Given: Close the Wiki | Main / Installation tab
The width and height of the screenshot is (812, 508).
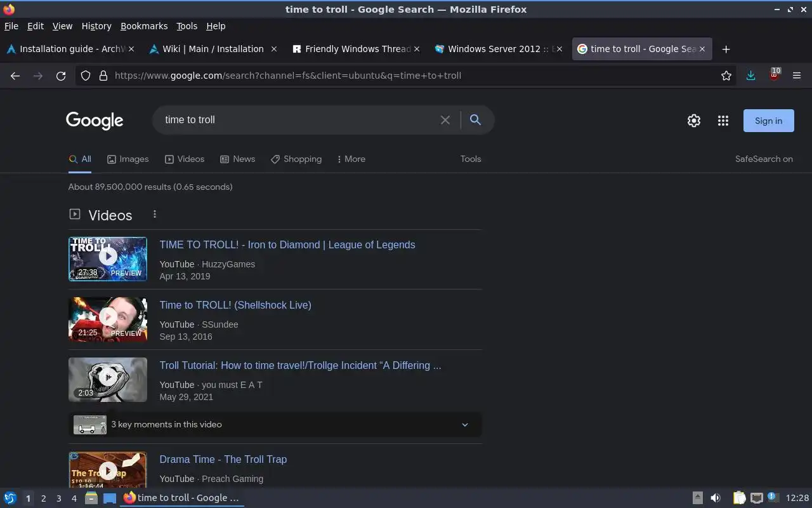Looking at the screenshot, I should [x=274, y=49].
